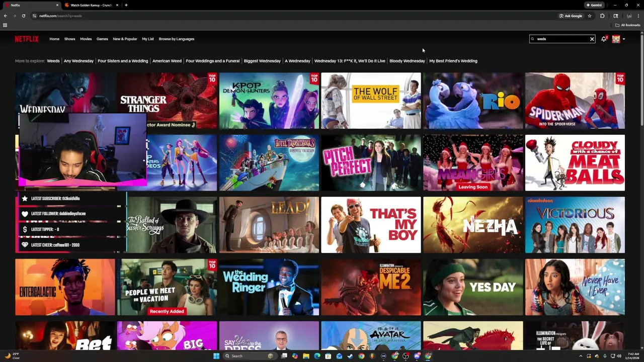This screenshot has height=362, width=644.
Task: Open the Victorious card
Action: click(575, 225)
